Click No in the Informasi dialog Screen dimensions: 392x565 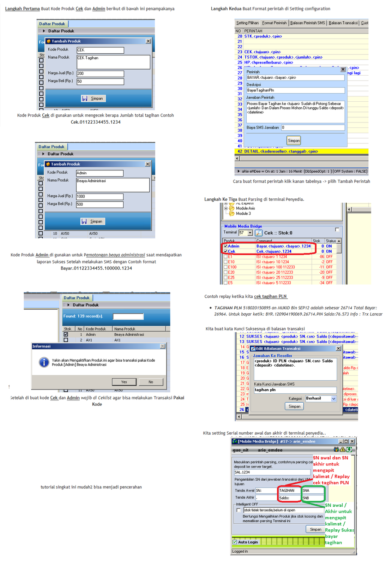coord(151,382)
